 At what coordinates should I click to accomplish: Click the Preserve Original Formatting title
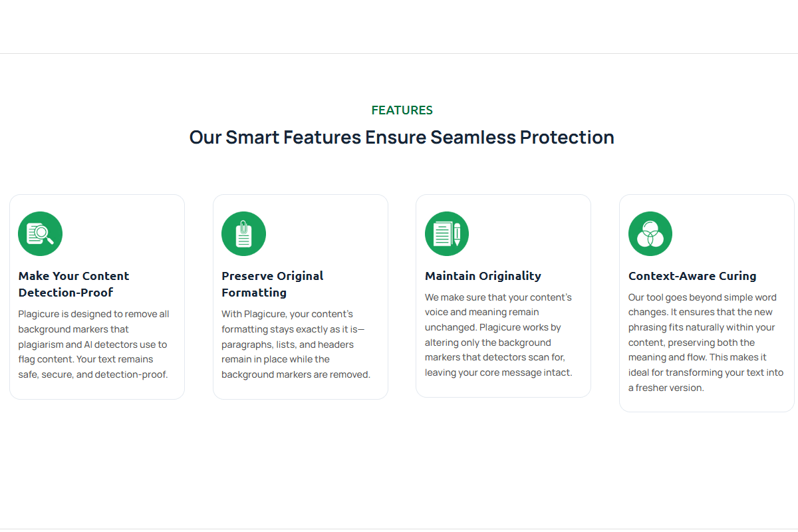coord(273,284)
